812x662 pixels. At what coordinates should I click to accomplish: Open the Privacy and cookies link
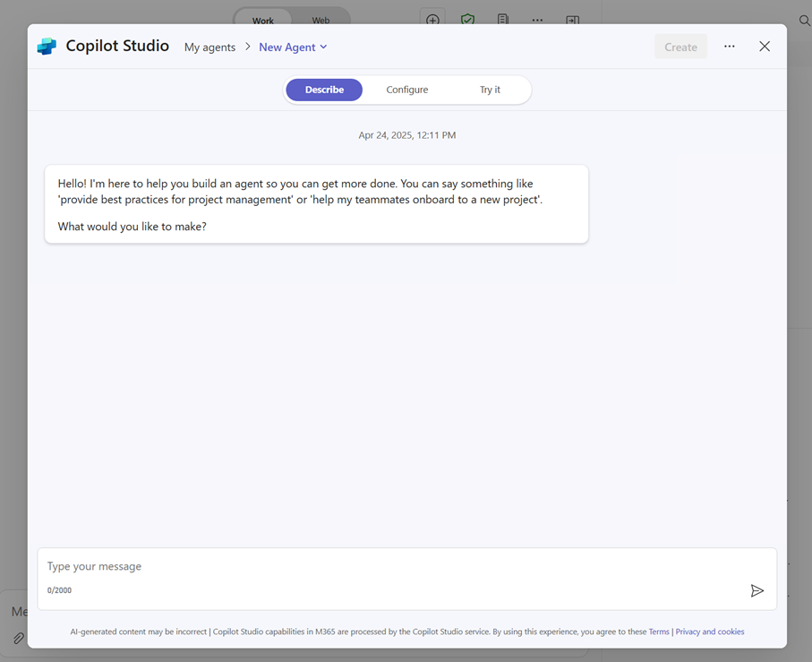pyautogui.click(x=710, y=632)
